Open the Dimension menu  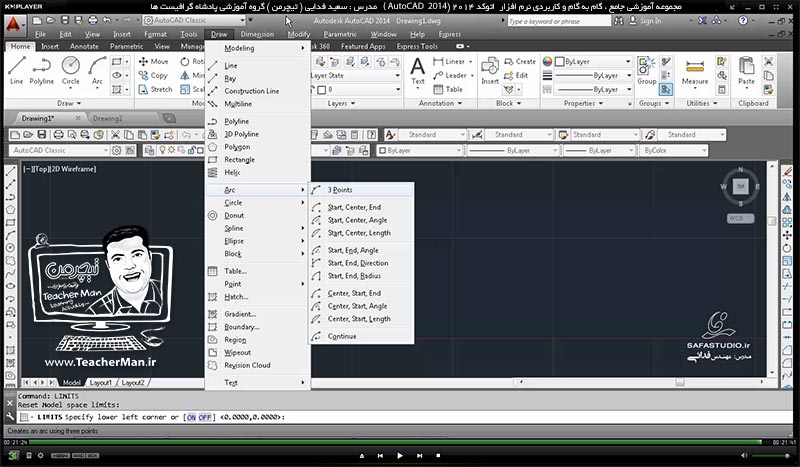[257, 34]
